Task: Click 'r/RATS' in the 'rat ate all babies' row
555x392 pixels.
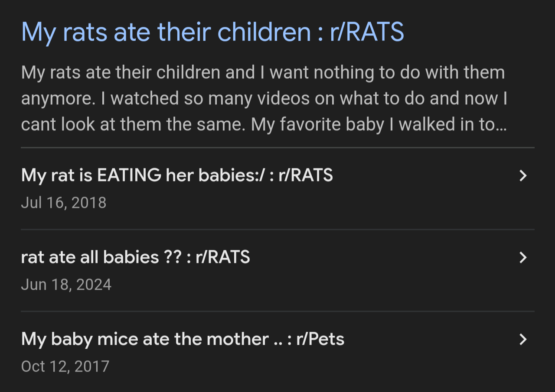Action: pos(223,257)
